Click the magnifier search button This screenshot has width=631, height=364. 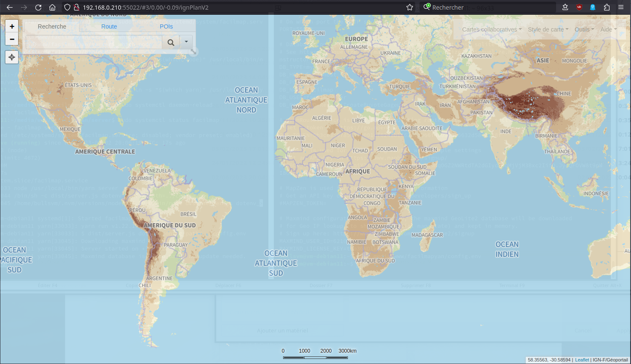click(171, 42)
